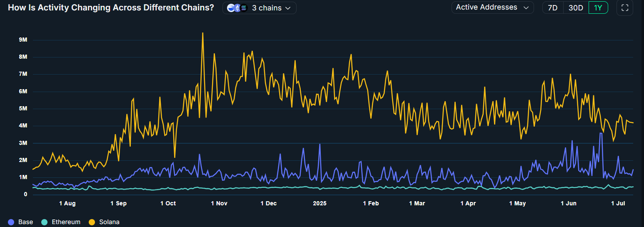Image resolution: width=644 pixels, height=227 pixels.
Task: Click the 2025 x-axis label
Action: point(320,204)
